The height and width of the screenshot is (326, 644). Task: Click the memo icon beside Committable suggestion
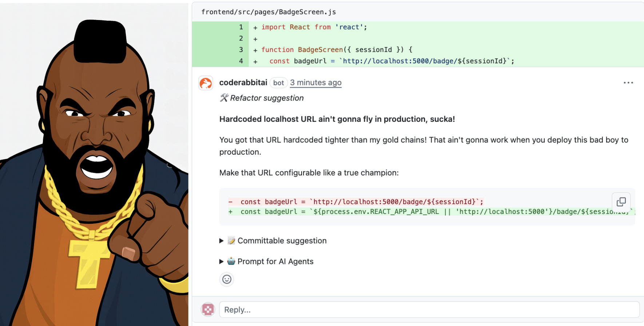[231, 240]
